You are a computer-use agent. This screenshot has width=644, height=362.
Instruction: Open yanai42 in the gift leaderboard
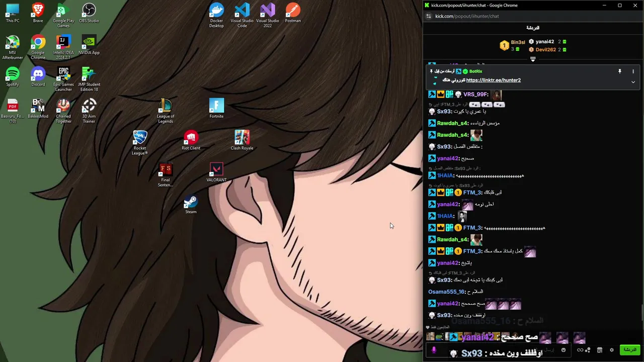(545, 42)
